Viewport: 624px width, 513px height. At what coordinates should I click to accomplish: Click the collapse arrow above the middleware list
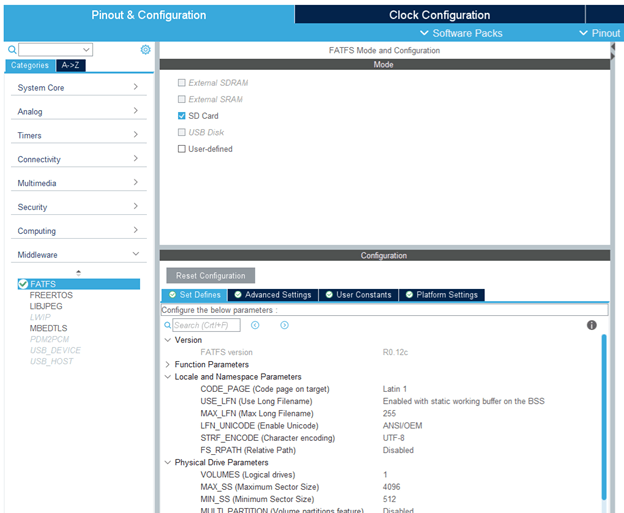pos(79,273)
